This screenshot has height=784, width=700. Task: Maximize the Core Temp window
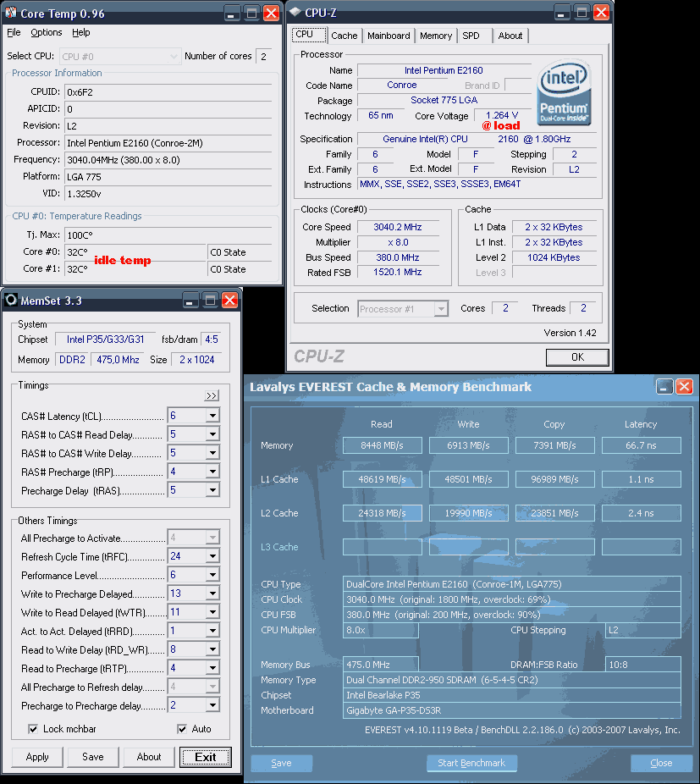point(251,14)
